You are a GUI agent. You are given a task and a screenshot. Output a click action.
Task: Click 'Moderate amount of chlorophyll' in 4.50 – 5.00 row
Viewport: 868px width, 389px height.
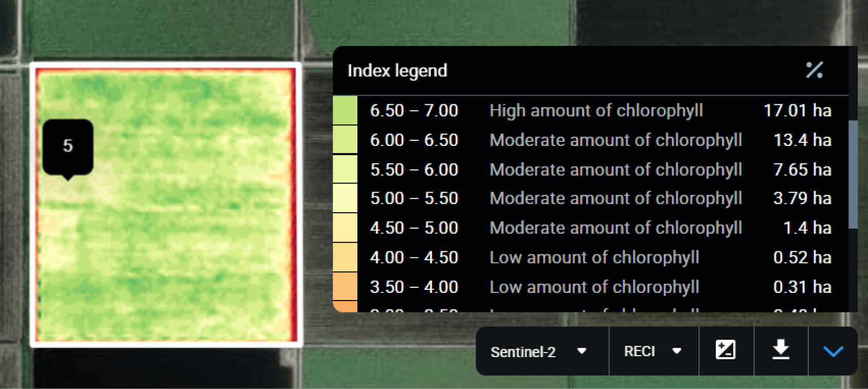coord(616,228)
